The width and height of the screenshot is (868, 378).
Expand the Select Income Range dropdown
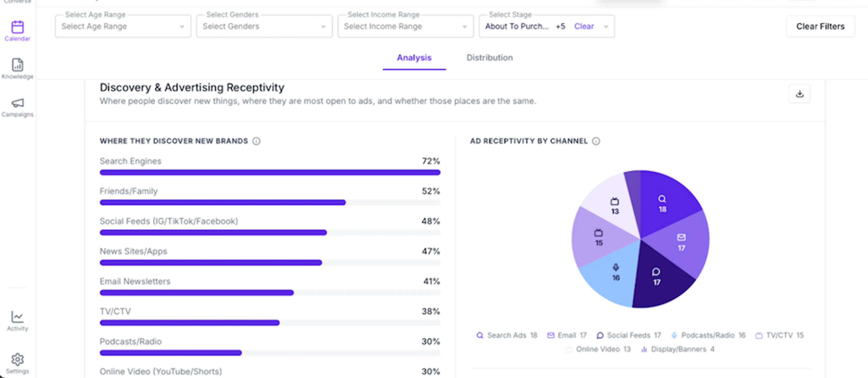[x=405, y=26]
